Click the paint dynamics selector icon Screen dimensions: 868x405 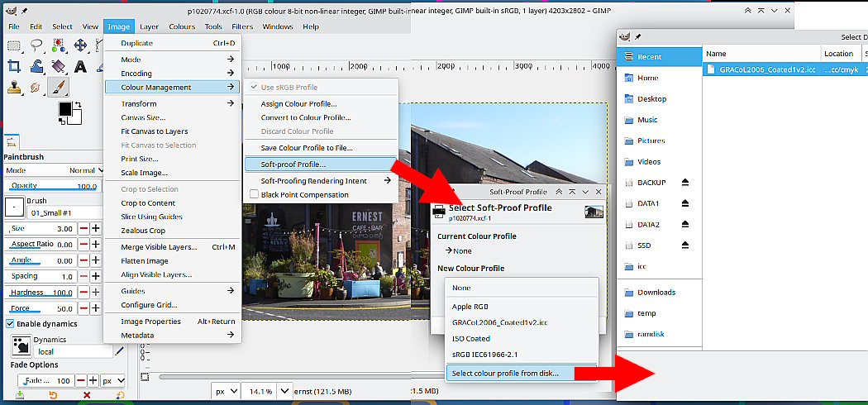click(x=21, y=345)
